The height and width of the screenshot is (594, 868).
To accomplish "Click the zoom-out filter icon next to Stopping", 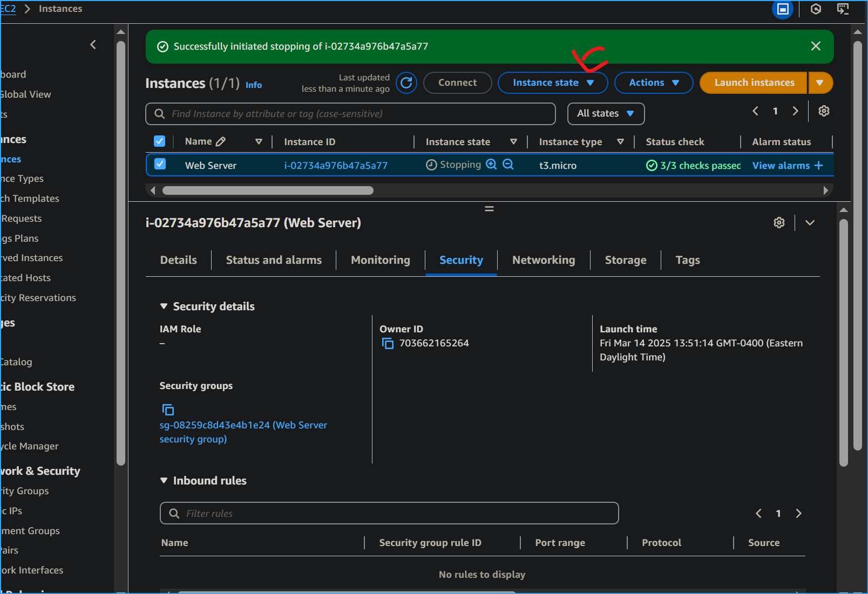I will pos(508,165).
